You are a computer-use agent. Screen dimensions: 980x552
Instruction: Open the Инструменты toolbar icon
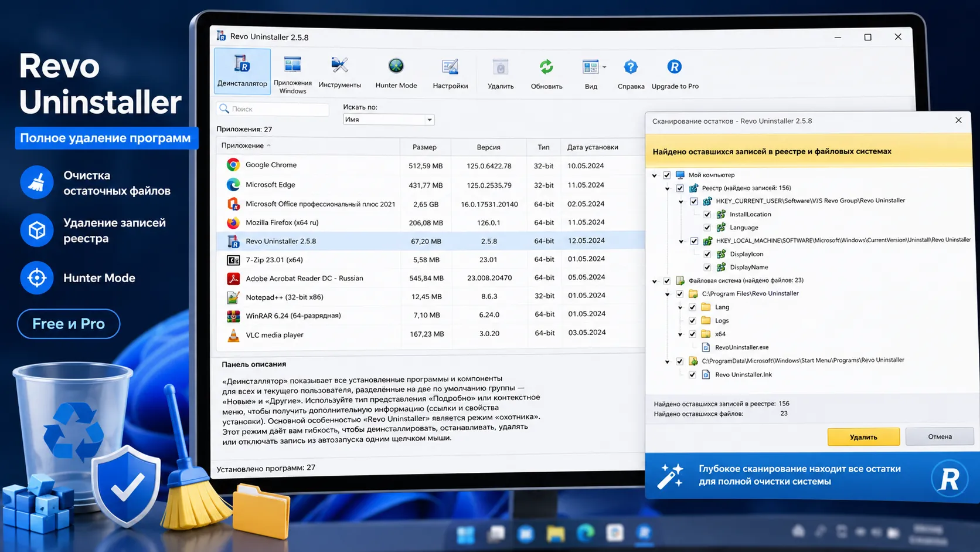tap(339, 73)
